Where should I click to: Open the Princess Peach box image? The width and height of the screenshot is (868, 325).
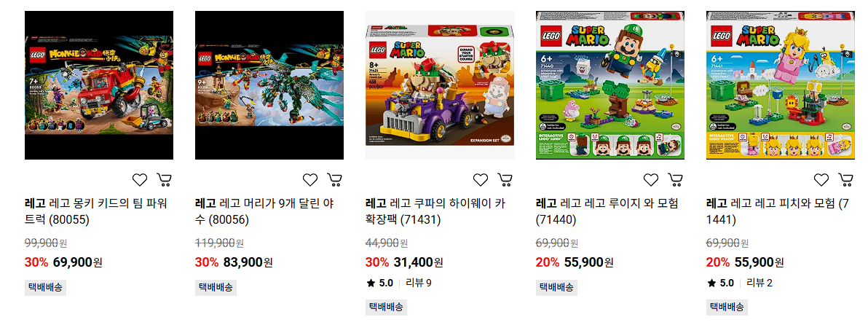[781, 85]
